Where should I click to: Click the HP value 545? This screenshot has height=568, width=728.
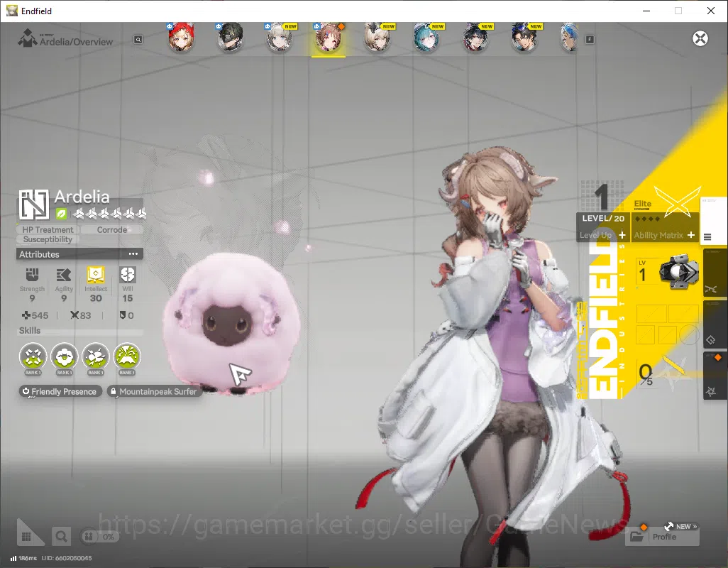pyautogui.click(x=35, y=315)
